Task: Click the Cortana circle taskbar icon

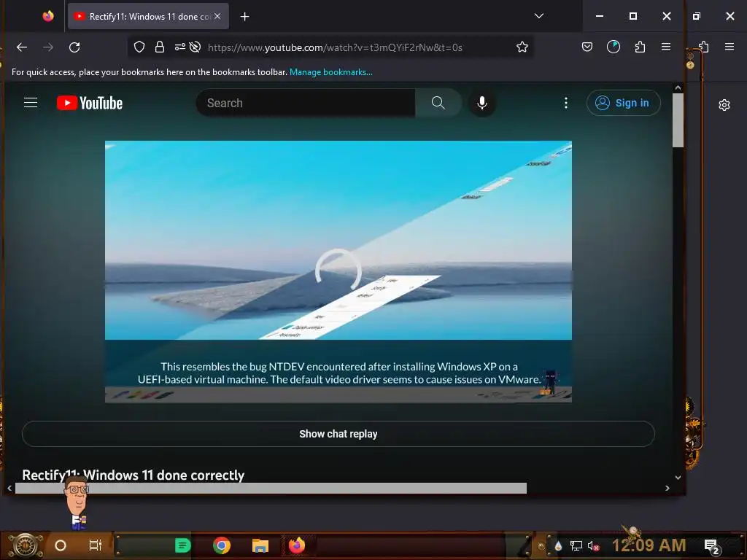Action: click(x=61, y=545)
